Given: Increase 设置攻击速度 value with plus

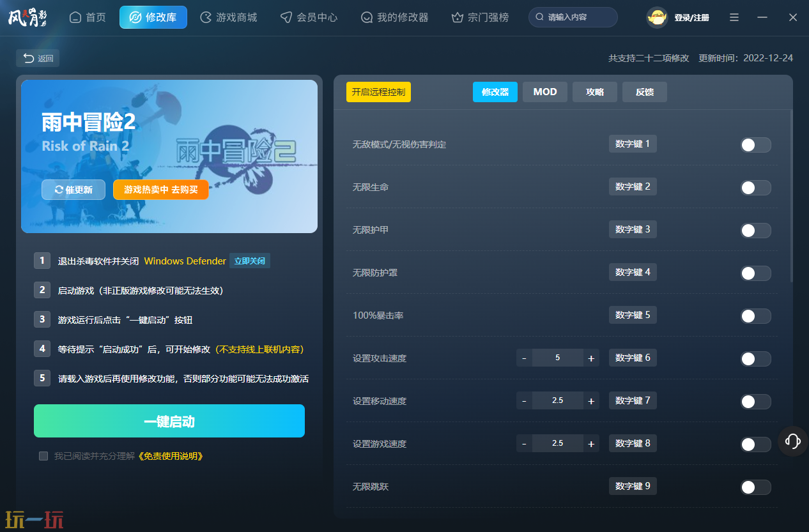Looking at the screenshot, I should point(591,358).
